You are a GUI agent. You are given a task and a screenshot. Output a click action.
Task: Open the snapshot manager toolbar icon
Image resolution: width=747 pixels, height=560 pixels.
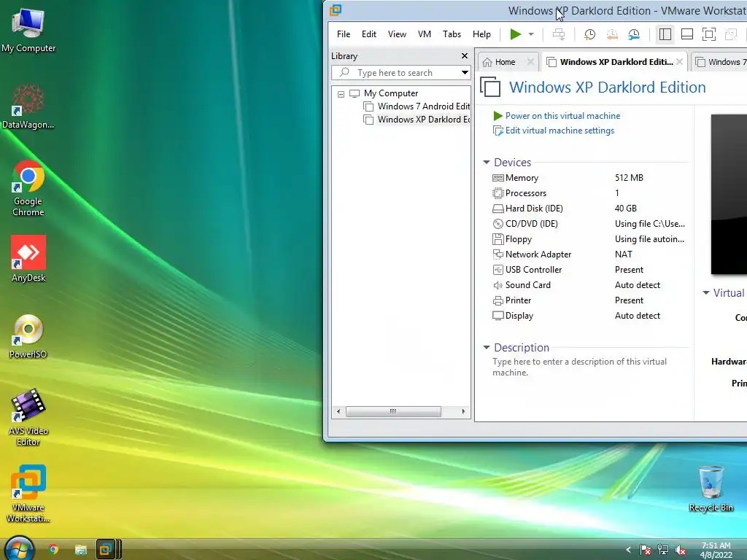tap(634, 34)
